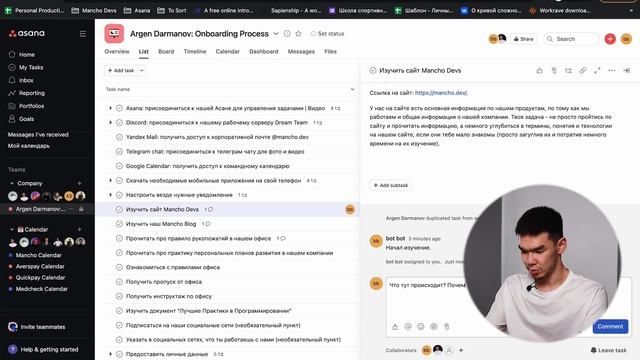
Task: Open the mention @ icon in comment box
Action: (x=408, y=326)
